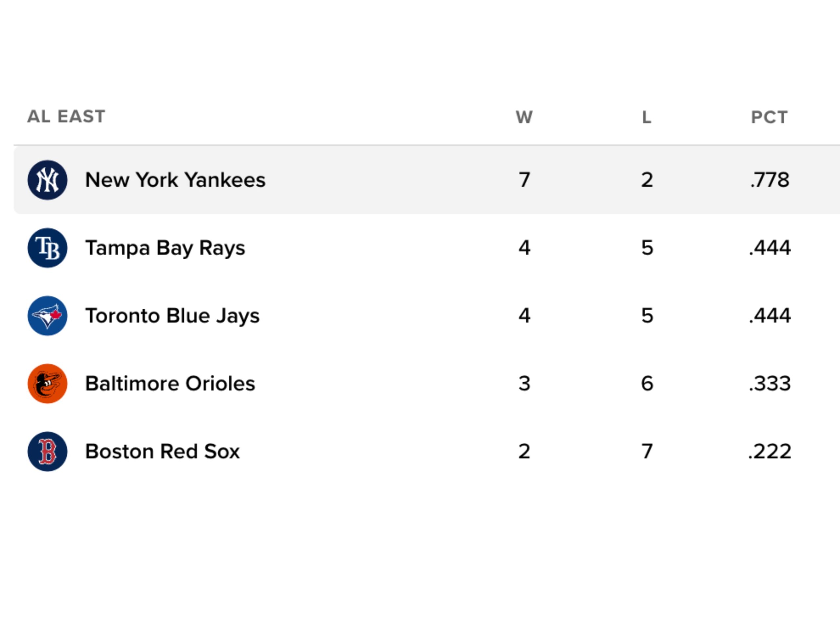Open the Tampa Bay Rays team name
This screenshot has height=630, width=840.
tap(165, 248)
